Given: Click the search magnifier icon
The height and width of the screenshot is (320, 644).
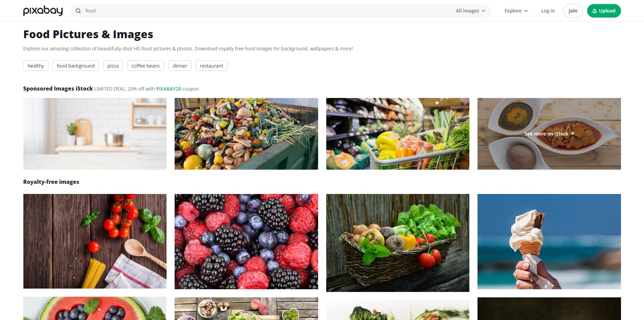Looking at the screenshot, I should (x=78, y=11).
